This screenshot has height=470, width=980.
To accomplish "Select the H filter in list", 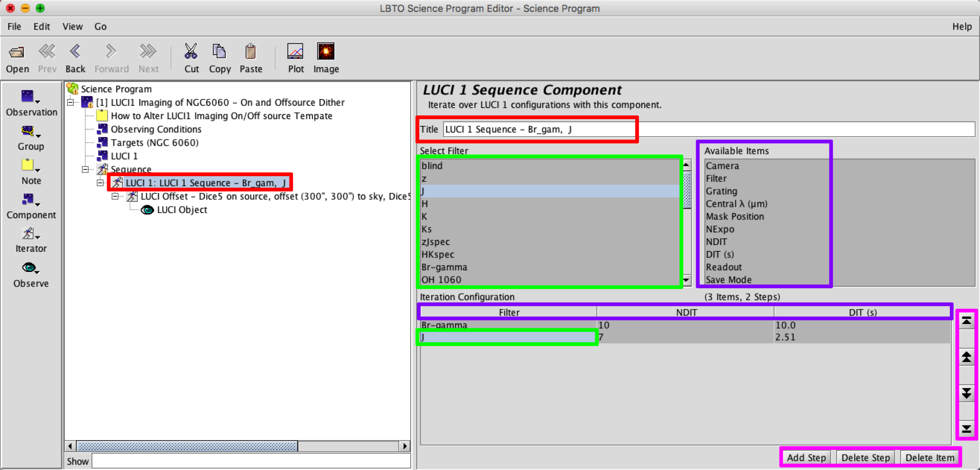I will [550, 203].
